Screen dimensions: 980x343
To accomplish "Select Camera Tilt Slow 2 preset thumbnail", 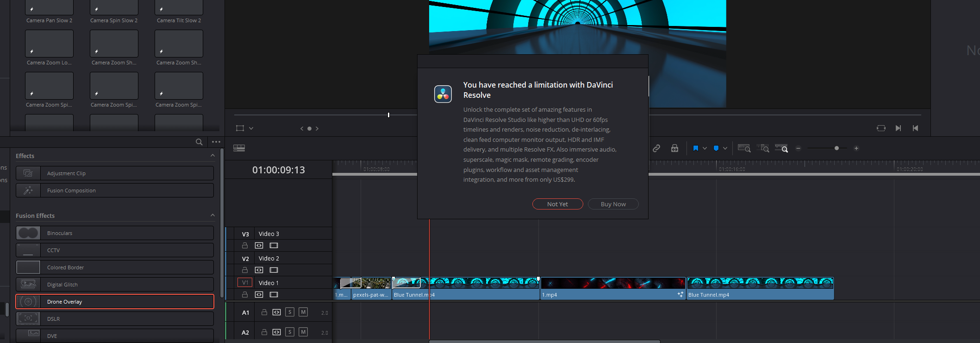I will (179, 7).
